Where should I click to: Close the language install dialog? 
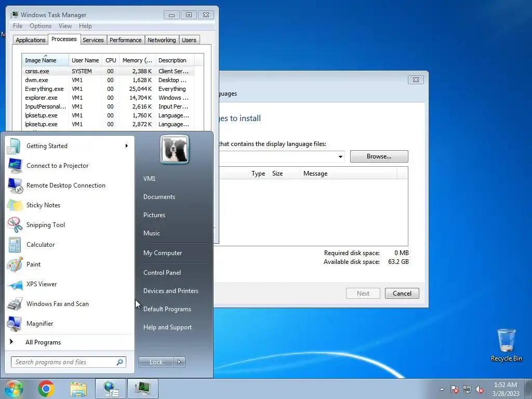tap(416, 79)
